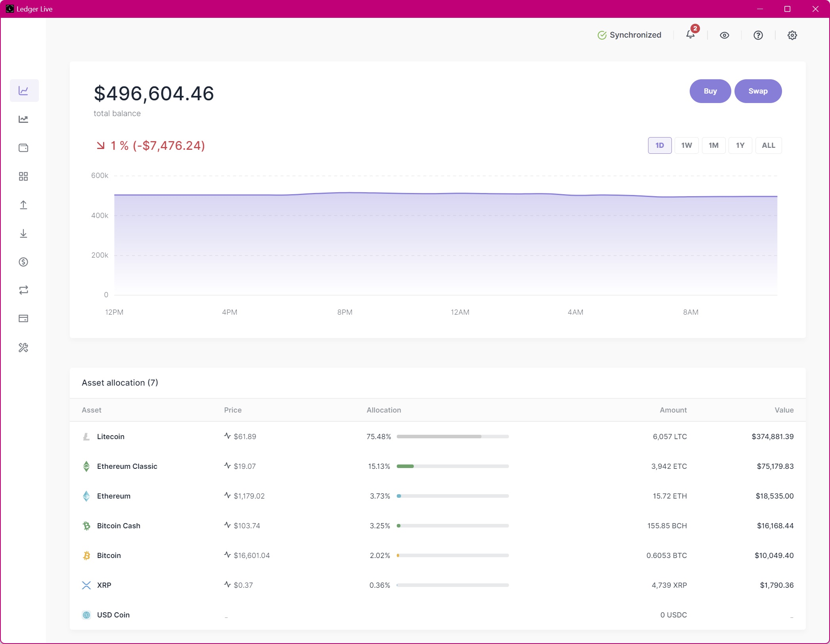Open the Discover grid sidebar icon

24,176
